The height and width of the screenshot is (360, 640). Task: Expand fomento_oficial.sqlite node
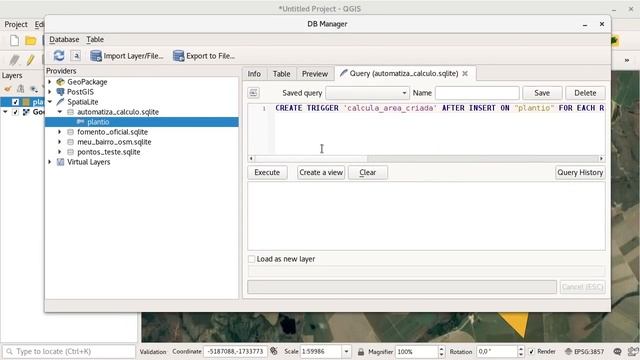point(60,132)
